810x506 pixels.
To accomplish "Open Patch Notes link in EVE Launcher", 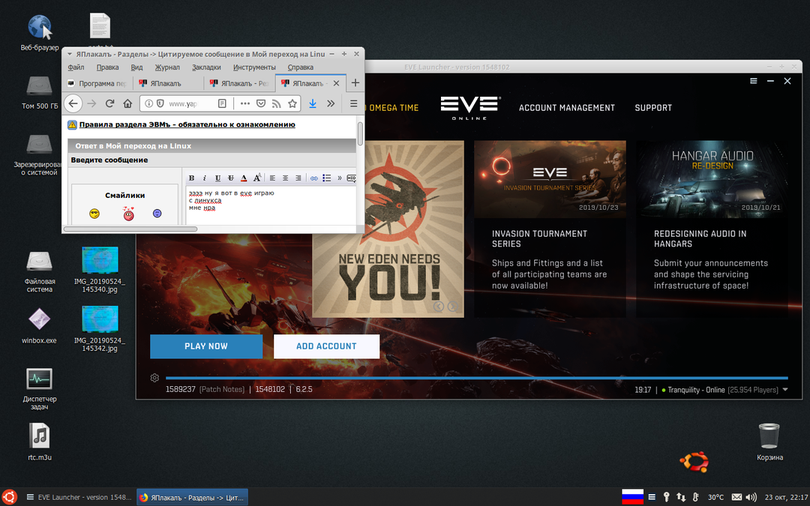I will 222,389.
